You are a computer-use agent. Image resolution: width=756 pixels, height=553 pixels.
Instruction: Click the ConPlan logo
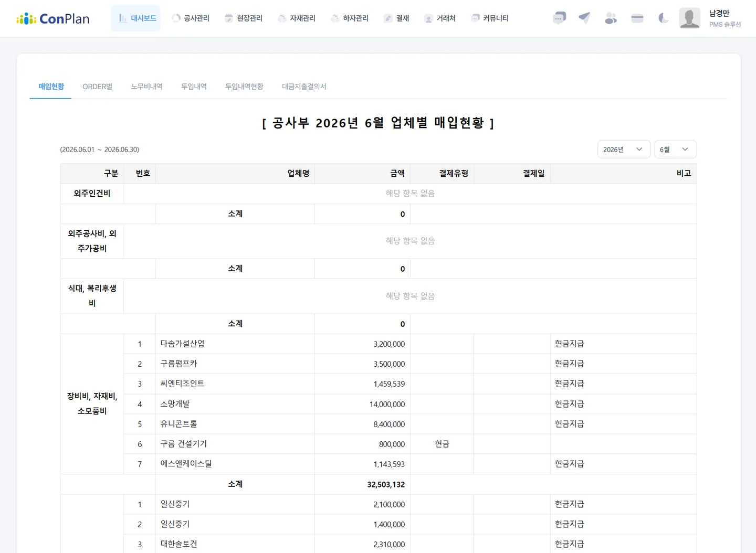click(52, 18)
